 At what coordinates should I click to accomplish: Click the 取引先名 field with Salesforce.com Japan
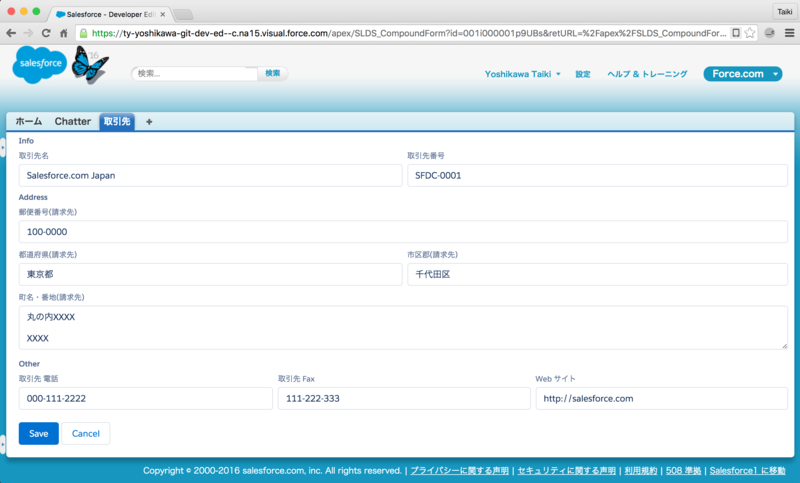(x=210, y=175)
